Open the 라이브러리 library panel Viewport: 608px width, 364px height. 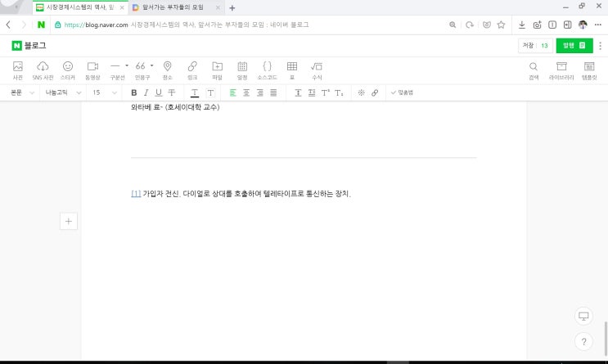pyautogui.click(x=561, y=70)
